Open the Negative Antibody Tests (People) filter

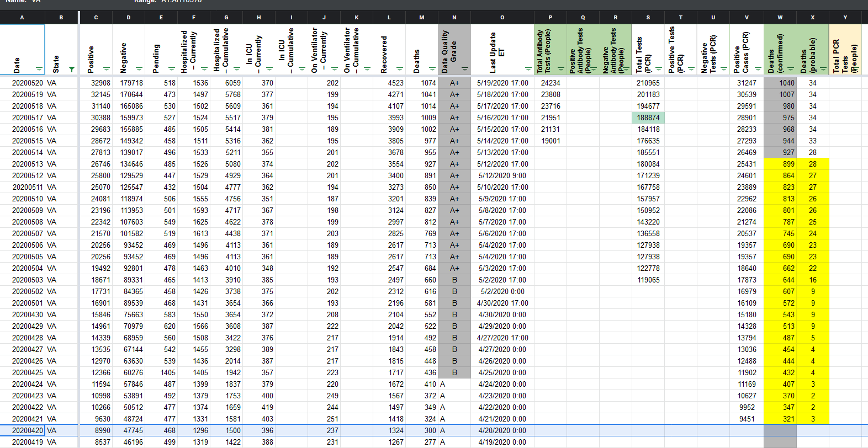626,70
